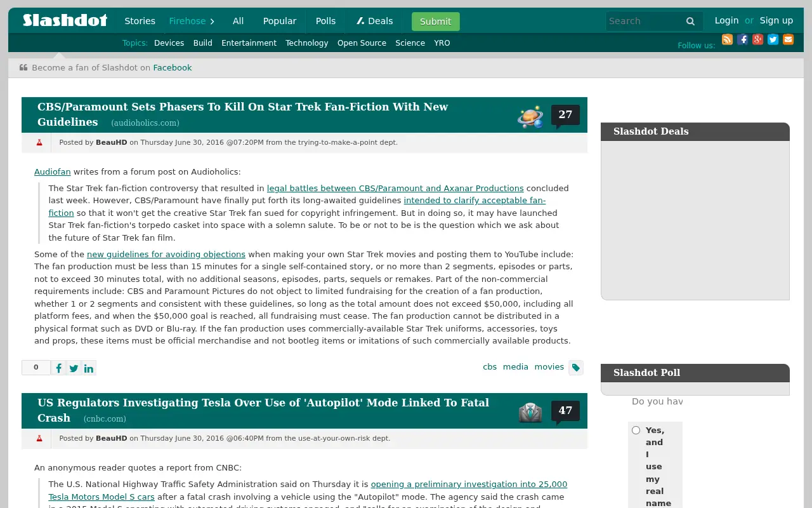Image resolution: width=812 pixels, height=508 pixels.
Task: Switch to the Popular section
Action: pyautogui.click(x=280, y=21)
